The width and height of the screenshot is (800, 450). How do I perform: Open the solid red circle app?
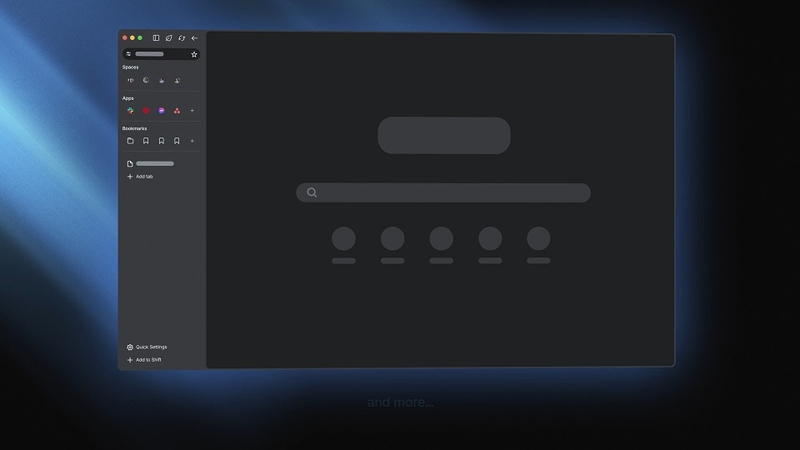(146, 111)
